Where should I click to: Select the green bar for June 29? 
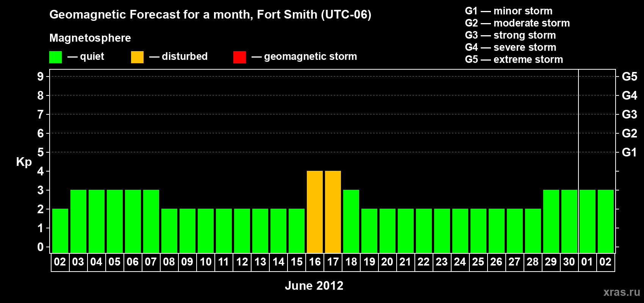point(551,221)
